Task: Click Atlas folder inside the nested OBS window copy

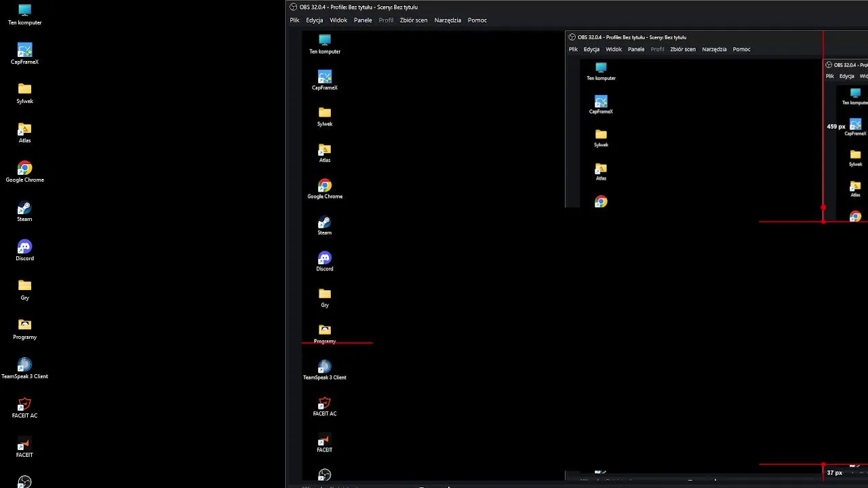Action: pos(601,171)
